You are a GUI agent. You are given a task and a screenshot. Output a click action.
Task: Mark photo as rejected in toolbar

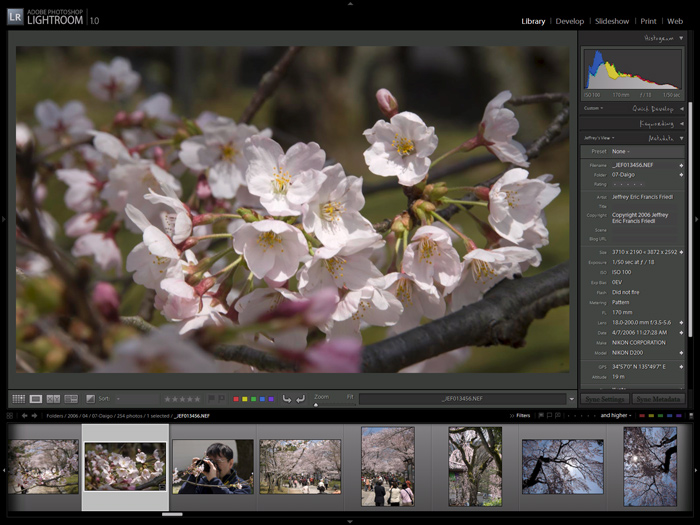[221, 399]
